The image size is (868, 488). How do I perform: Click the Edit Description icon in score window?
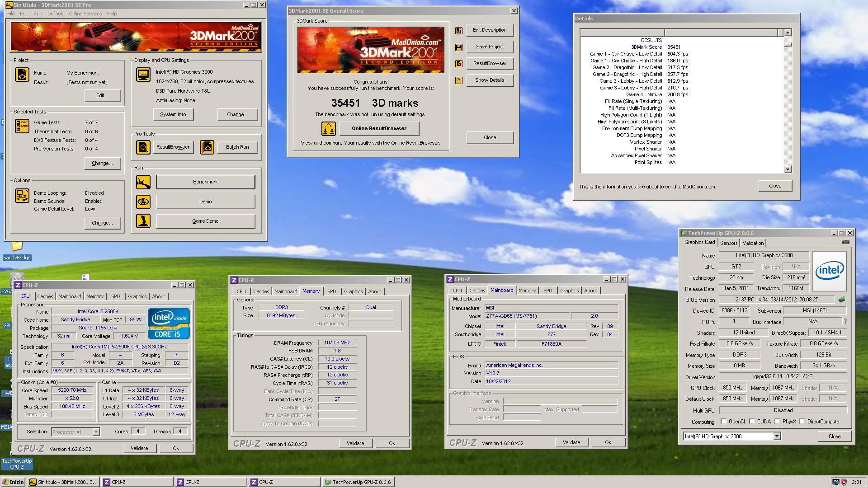pos(459,30)
